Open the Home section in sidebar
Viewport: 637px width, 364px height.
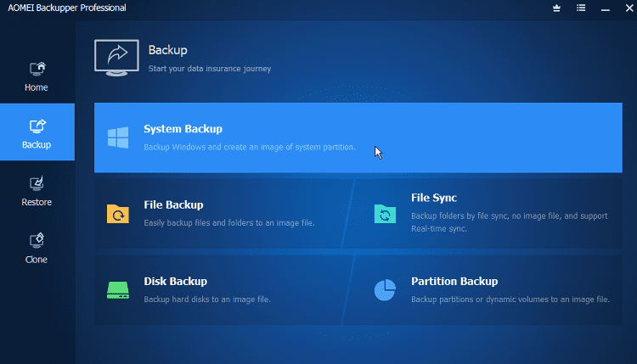(x=37, y=76)
